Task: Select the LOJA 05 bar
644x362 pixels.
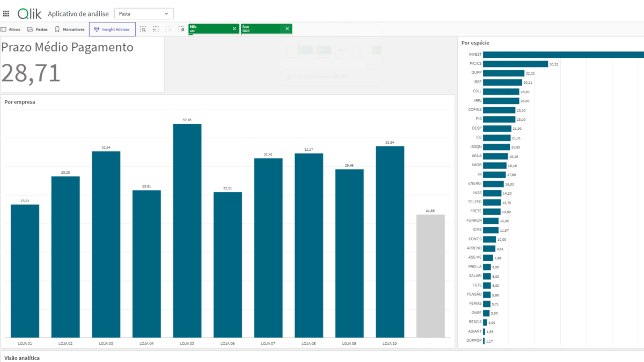Action: [x=187, y=231]
